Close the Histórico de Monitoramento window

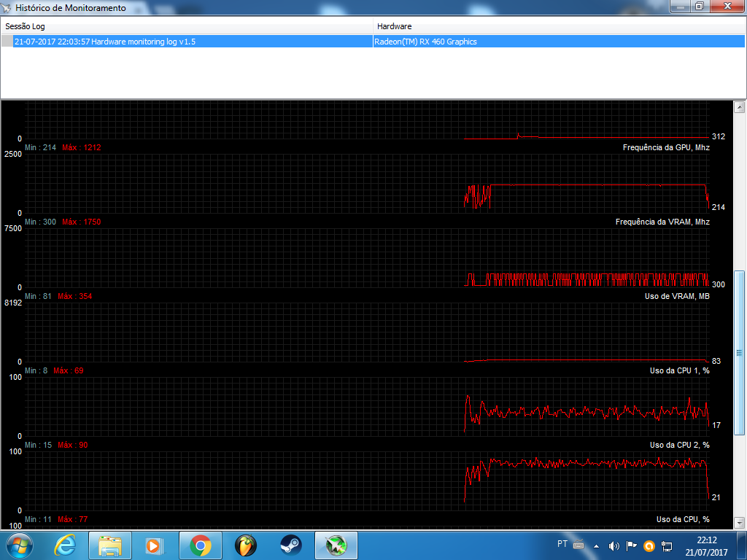tap(728, 6)
